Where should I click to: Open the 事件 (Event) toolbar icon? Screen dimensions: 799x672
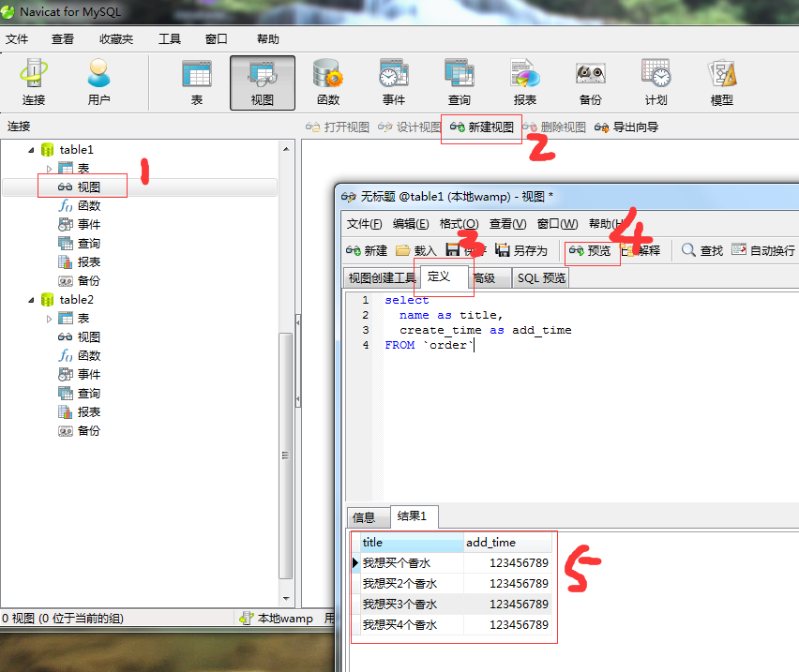pyautogui.click(x=393, y=82)
